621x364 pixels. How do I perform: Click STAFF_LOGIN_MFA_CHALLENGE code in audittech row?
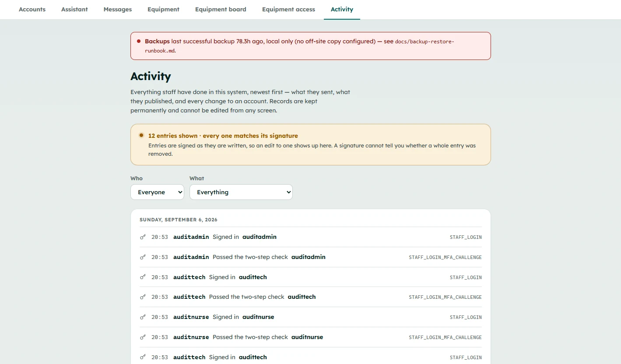[x=445, y=297]
